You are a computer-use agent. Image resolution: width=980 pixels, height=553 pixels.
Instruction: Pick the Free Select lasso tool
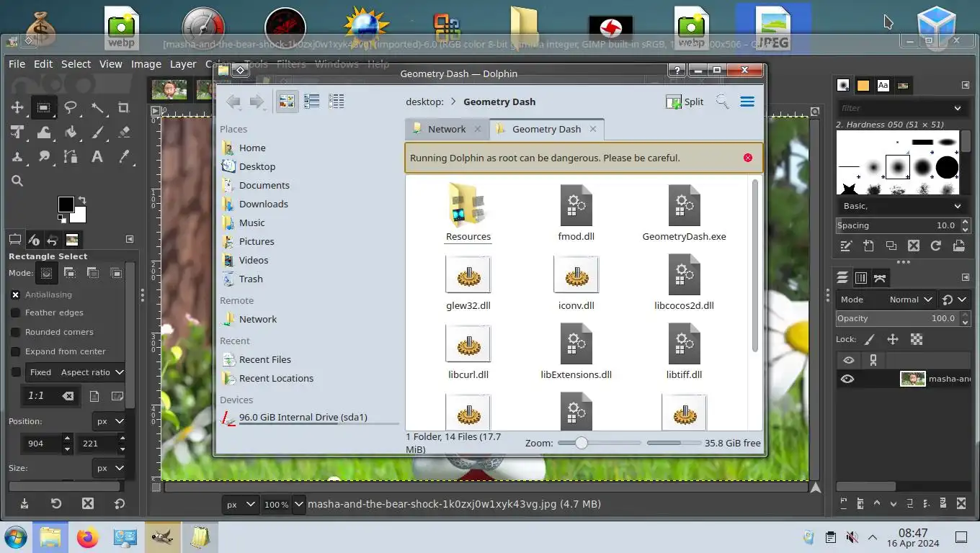71,108
